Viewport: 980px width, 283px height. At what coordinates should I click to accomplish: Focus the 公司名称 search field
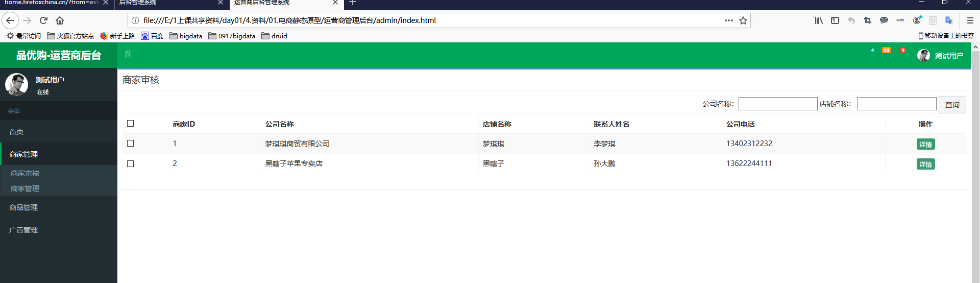778,104
